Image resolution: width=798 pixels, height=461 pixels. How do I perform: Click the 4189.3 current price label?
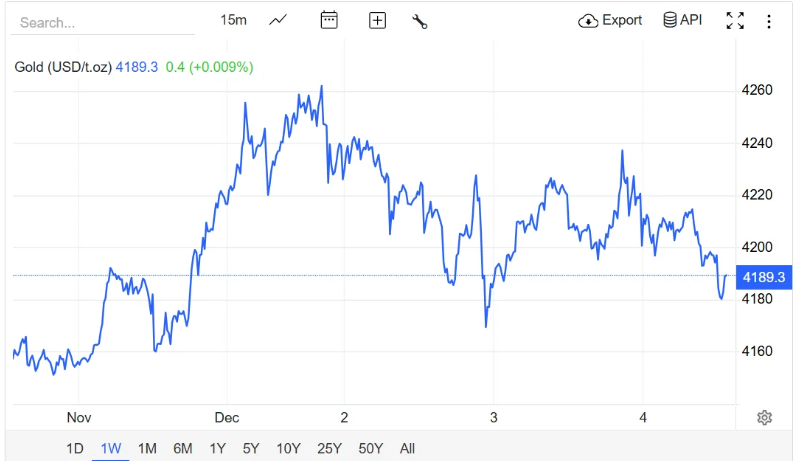(x=764, y=277)
